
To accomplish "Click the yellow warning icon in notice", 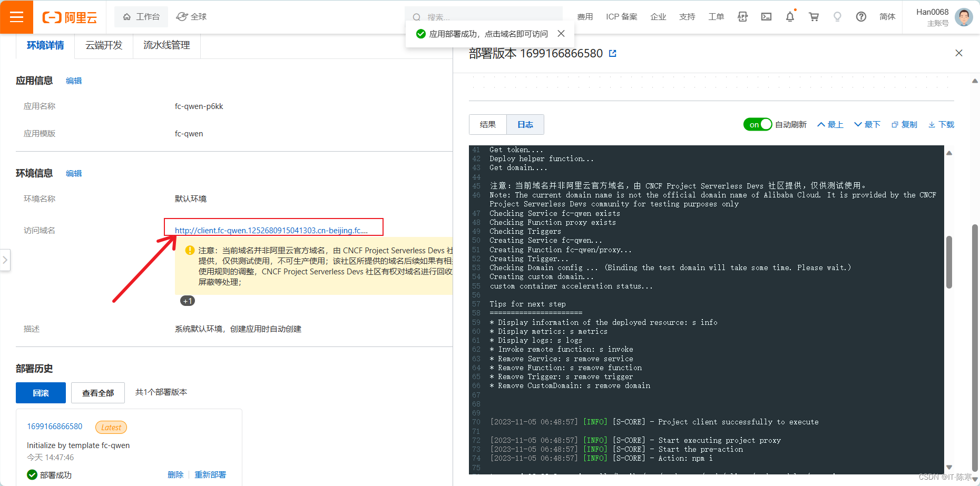I will click(190, 250).
